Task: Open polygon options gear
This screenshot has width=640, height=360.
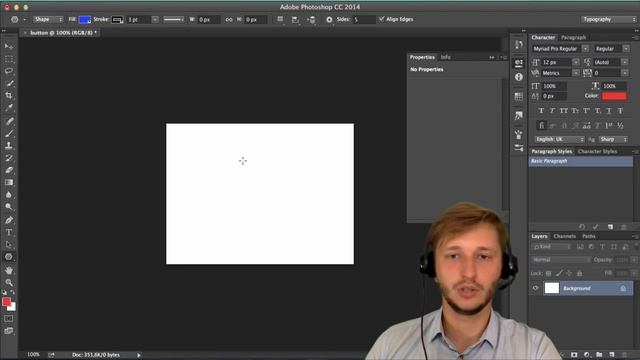Action: tap(329, 19)
